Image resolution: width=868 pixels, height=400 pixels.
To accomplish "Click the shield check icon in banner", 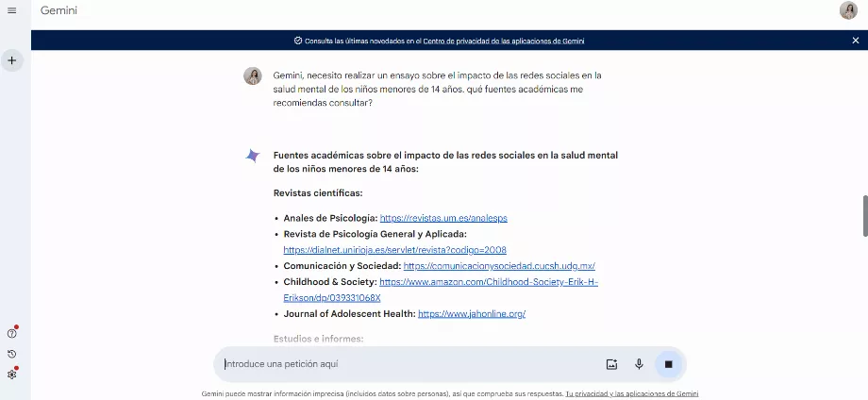I will point(298,41).
